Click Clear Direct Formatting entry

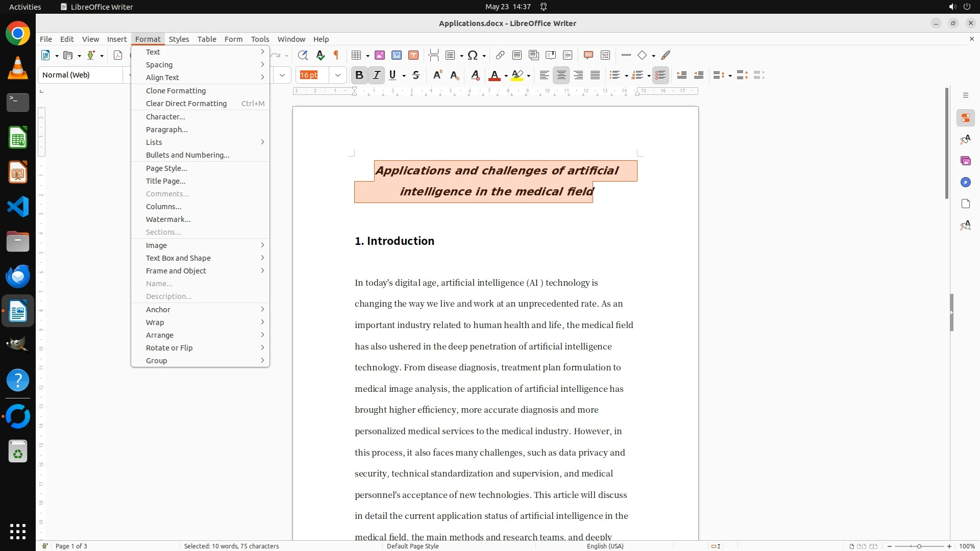(x=186, y=104)
